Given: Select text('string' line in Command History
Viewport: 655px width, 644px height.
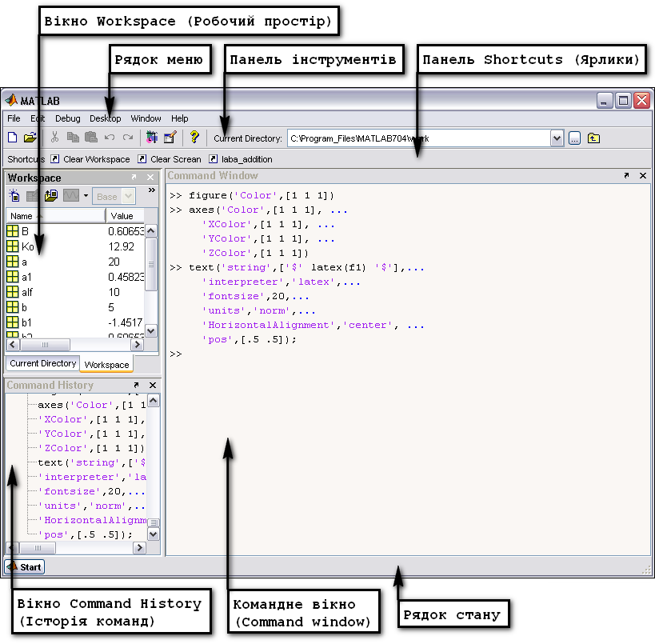Looking at the screenshot, I should [92, 462].
